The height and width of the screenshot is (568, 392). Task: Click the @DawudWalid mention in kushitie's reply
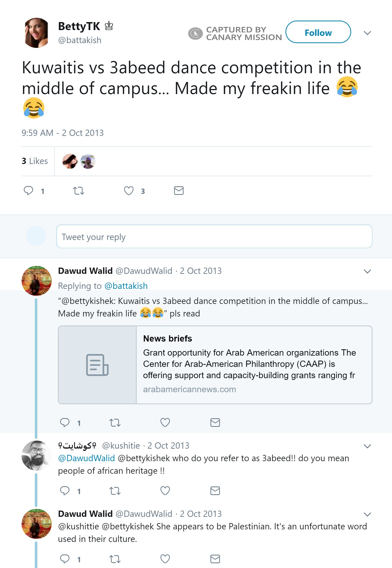(86, 458)
